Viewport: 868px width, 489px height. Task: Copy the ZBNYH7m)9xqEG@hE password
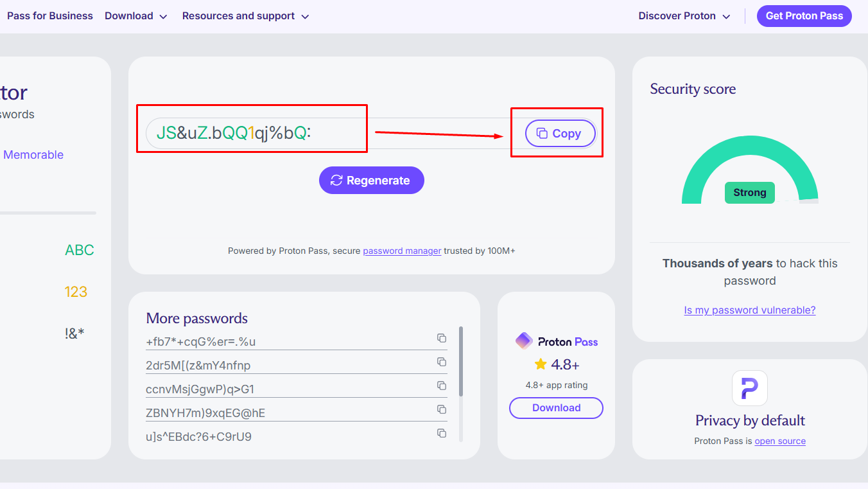click(442, 409)
